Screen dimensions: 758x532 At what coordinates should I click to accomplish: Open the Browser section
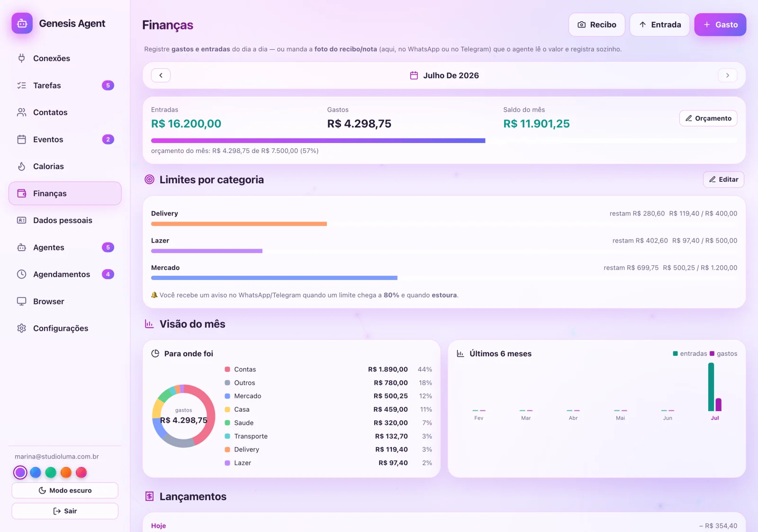click(x=65, y=301)
